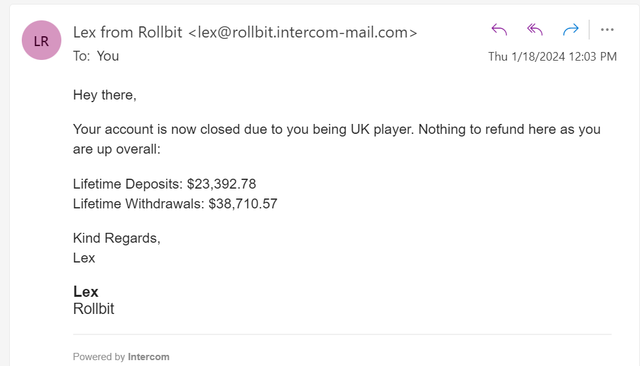Open the three-dot more actions menu
The width and height of the screenshot is (640, 366).
607,30
